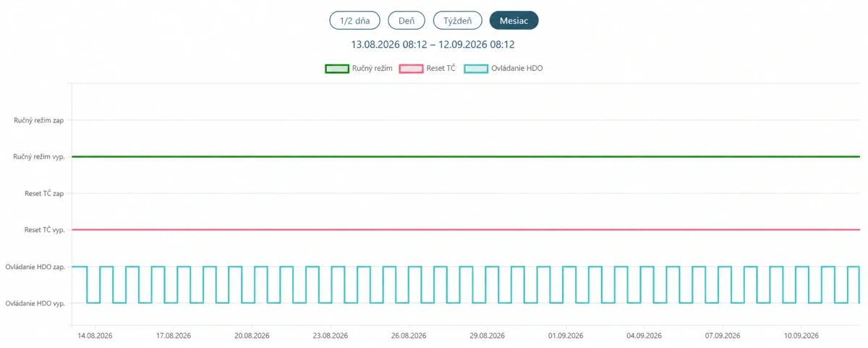This screenshot has width=868, height=348.
Task: Click the 20.08.2026 date tick
Action: 252,336
